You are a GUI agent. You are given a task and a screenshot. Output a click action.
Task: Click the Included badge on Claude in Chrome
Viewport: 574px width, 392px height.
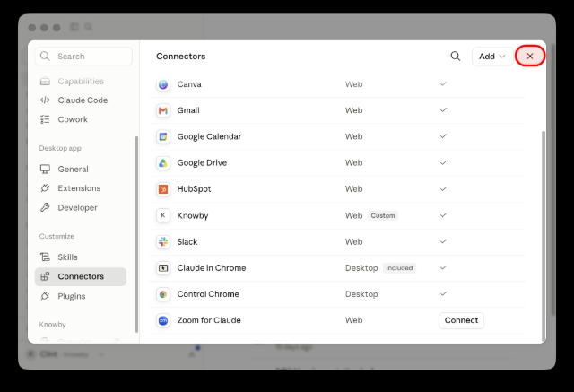pos(399,268)
